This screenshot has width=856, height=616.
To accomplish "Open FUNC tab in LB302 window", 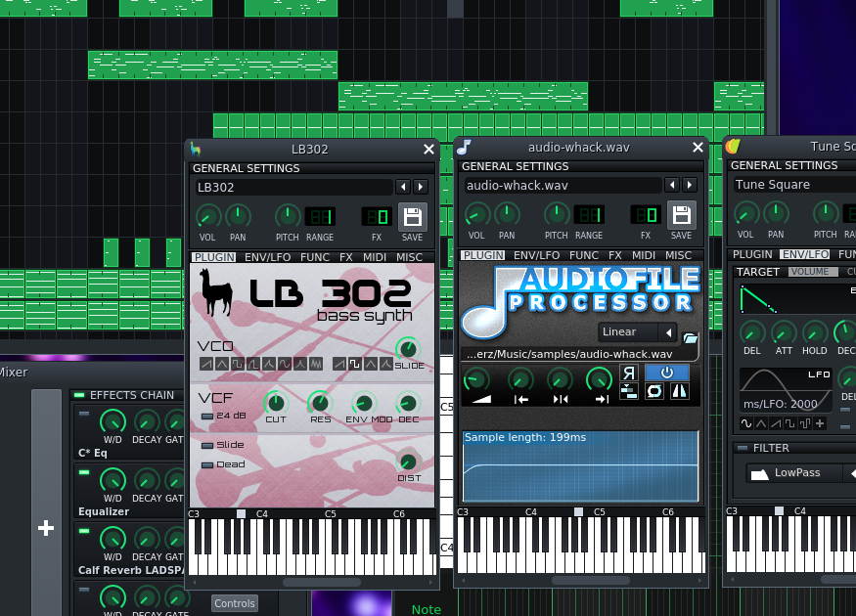I will point(315,257).
